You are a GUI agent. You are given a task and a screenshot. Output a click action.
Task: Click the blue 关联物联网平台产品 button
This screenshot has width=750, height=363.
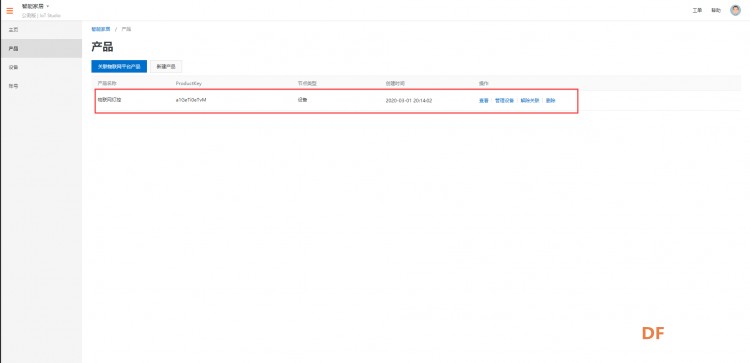click(x=119, y=66)
